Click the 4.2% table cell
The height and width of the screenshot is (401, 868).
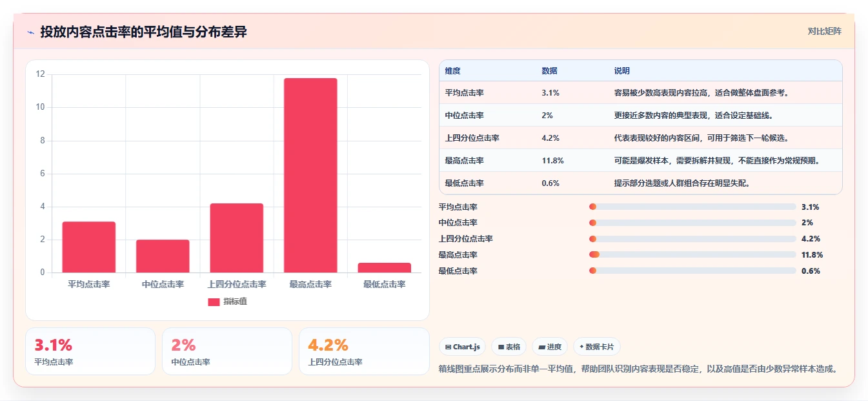[x=550, y=138]
